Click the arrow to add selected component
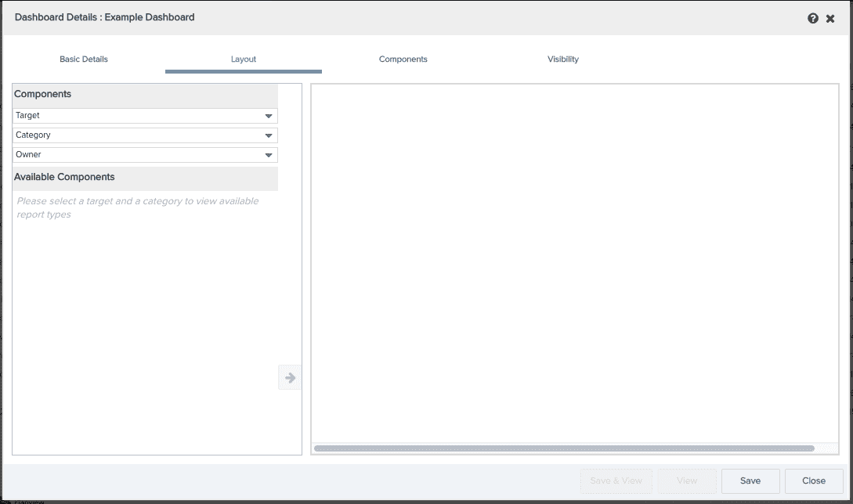The height and width of the screenshot is (504, 853). [x=290, y=377]
